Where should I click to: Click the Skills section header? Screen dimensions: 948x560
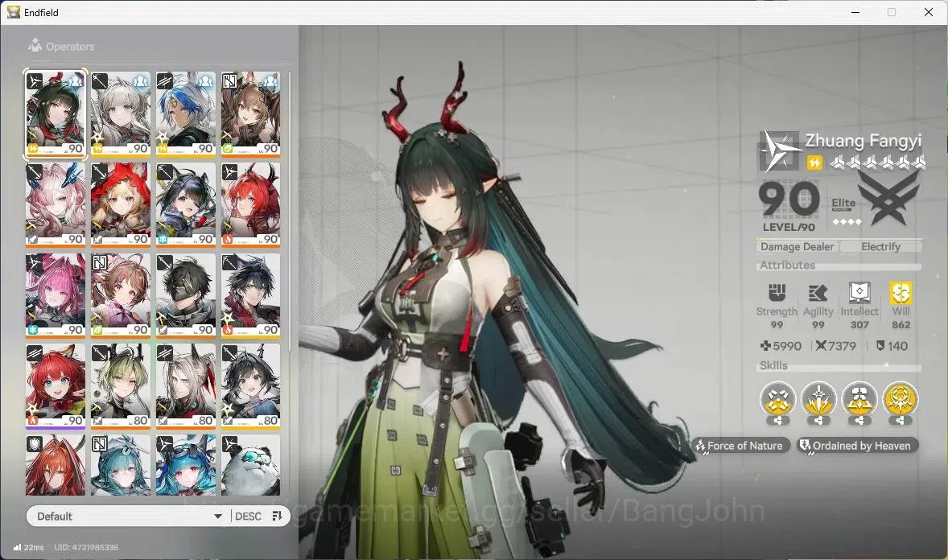click(x=773, y=365)
